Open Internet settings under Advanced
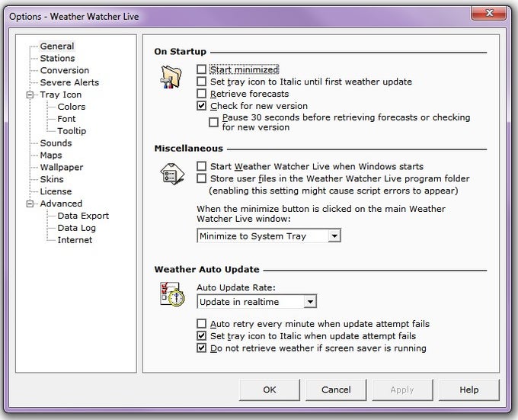The width and height of the screenshot is (518, 420). [x=75, y=240]
